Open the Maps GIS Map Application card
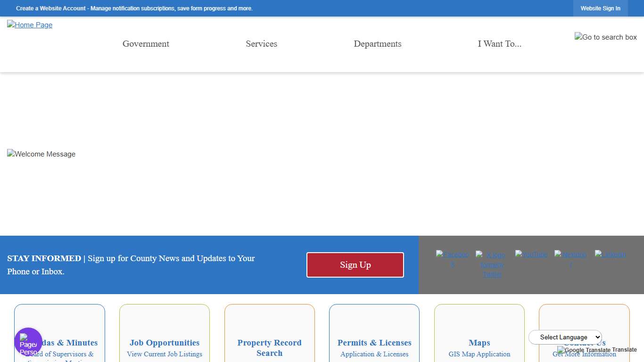Image resolution: width=644 pixels, height=362 pixels. click(479, 348)
